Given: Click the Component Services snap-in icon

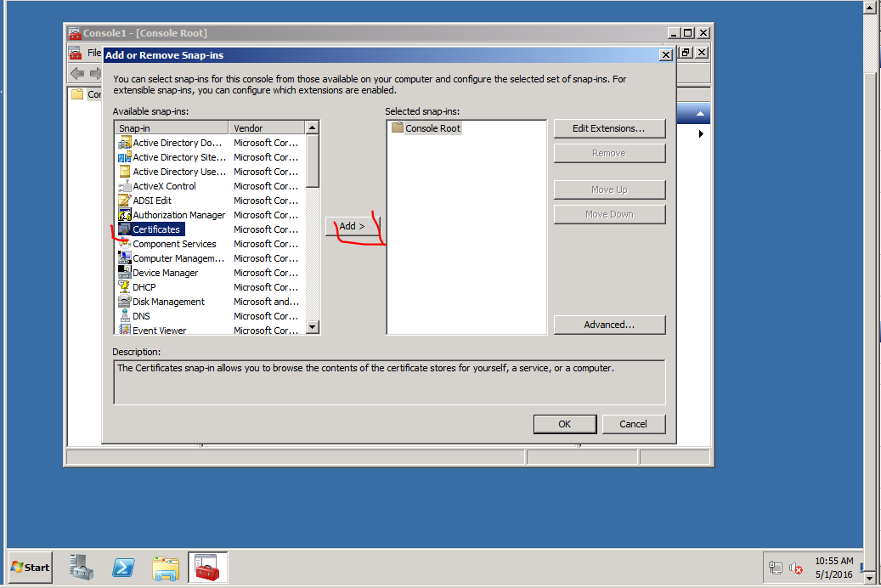Looking at the screenshot, I should pyautogui.click(x=125, y=244).
